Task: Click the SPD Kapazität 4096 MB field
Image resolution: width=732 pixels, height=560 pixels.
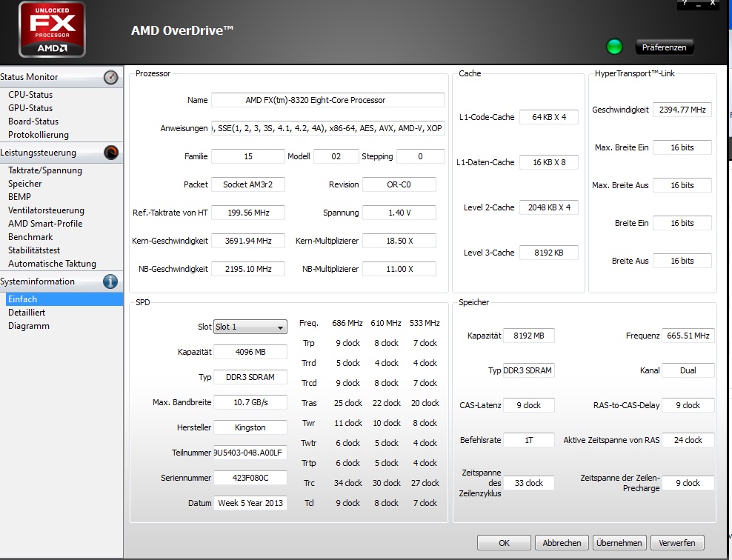Action: [250, 352]
